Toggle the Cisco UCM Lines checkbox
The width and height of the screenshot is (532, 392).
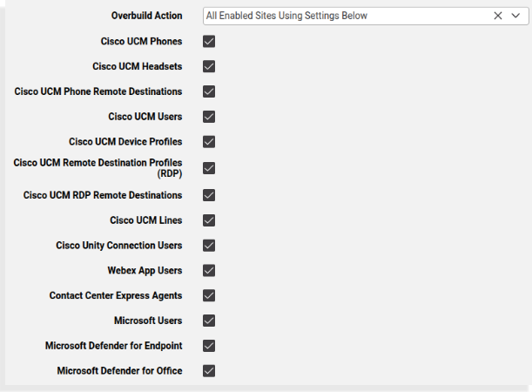coord(209,220)
